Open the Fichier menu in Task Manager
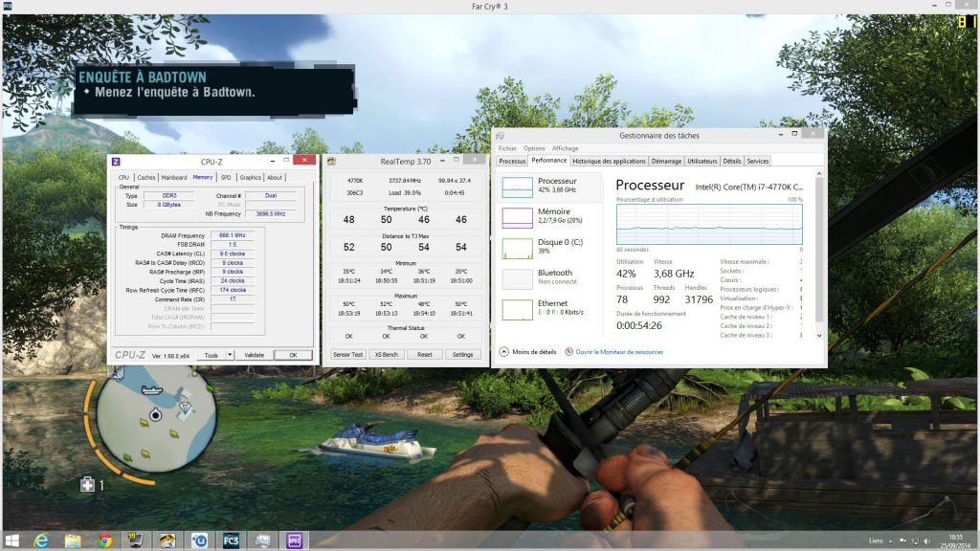 [507, 148]
